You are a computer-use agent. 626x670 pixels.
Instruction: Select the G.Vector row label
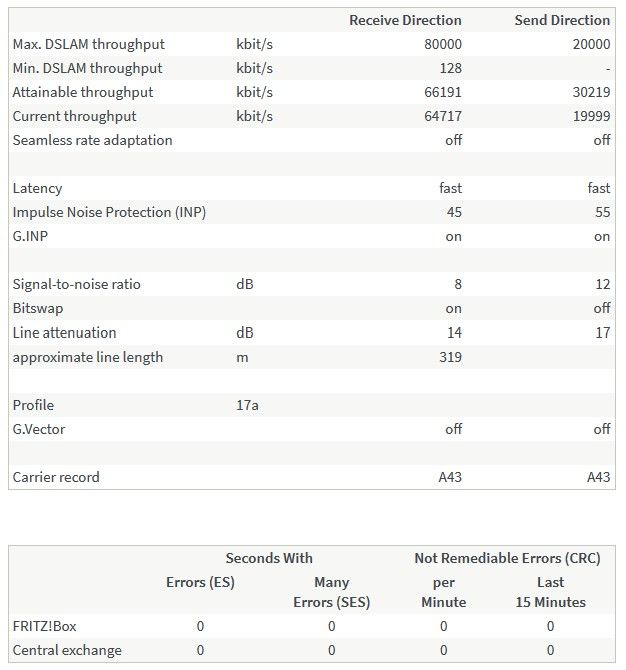(x=39, y=429)
